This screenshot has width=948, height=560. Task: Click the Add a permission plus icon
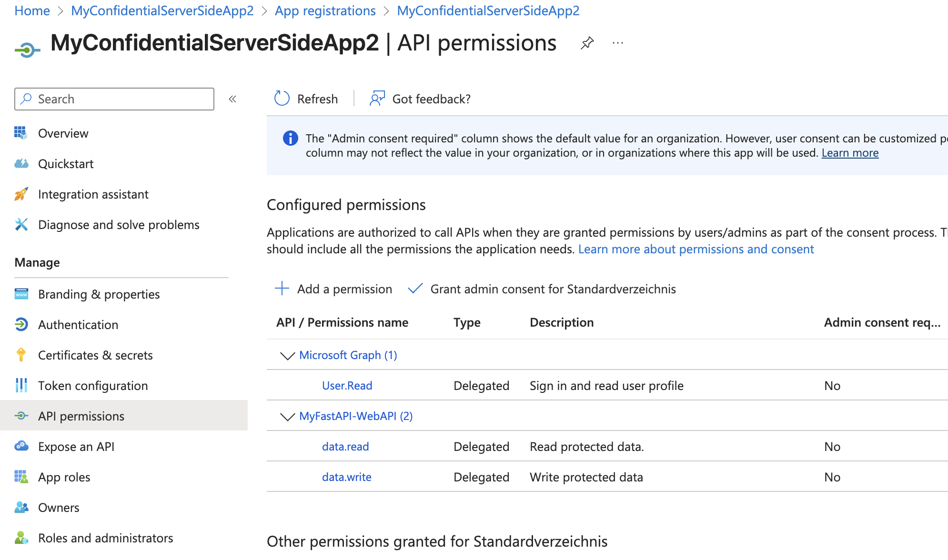point(282,289)
